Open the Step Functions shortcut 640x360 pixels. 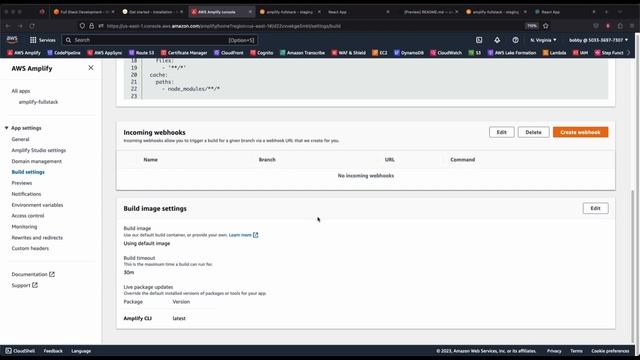click(x=609, y=53)
